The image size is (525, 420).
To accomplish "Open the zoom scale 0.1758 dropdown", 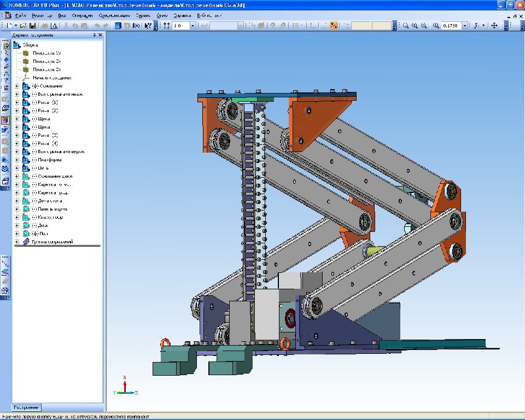I will point(465,26).
